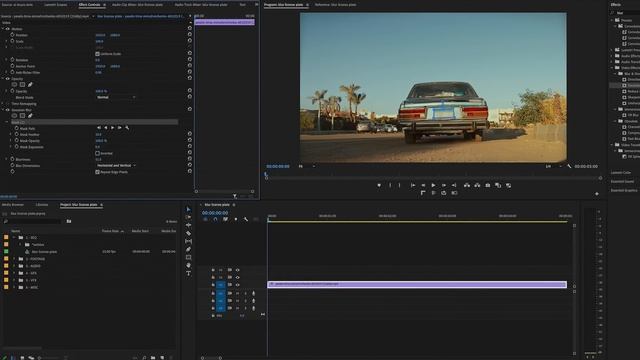Open the Fit zoom level dropdown

tap(307, 167)
